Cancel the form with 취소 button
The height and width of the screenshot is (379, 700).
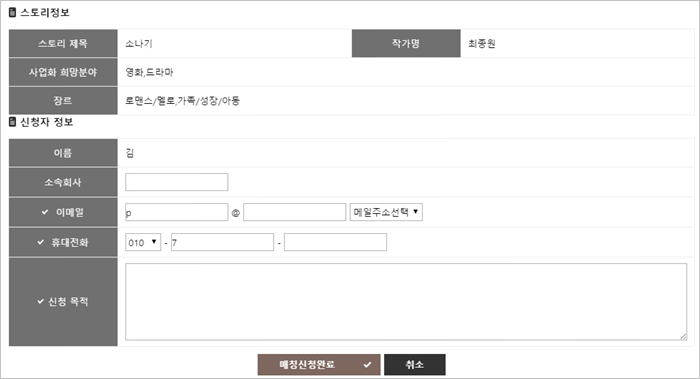click(415, 365)
